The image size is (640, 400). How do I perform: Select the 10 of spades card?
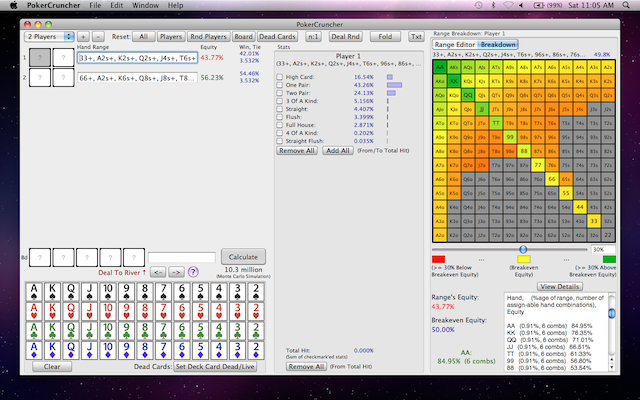click(x=108, y=291)
